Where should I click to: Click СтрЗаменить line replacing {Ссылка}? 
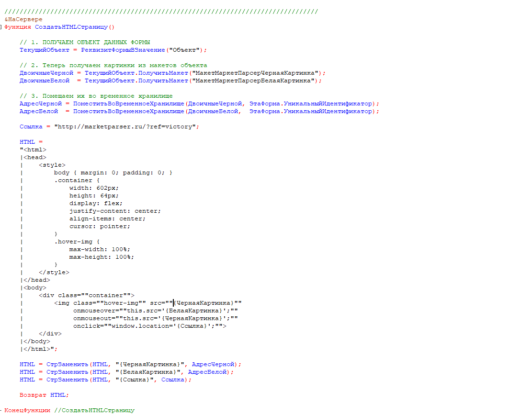coord(105,380)
